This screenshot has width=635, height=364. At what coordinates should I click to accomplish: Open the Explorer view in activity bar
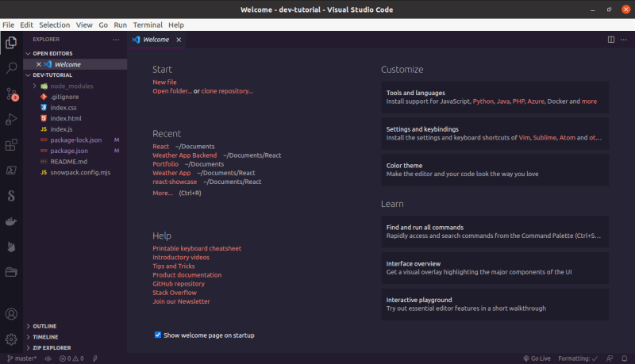click(x=11, y=43)
